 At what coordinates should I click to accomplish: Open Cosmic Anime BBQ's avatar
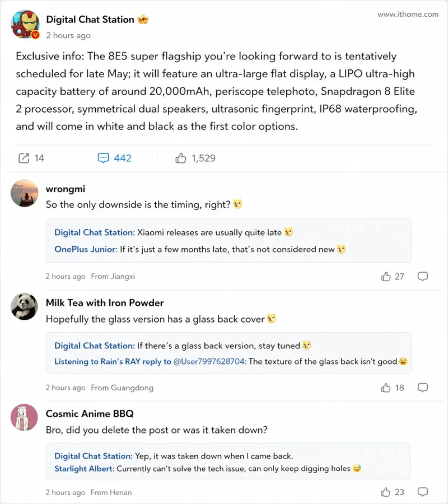(x=25, y=418)
